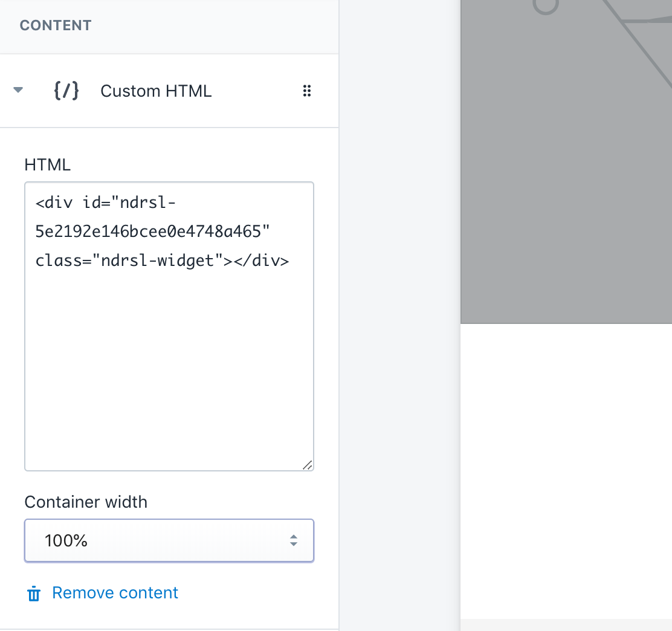Click the resize grip on the HTML textarea
The width and height of the screenshot is (672, 631).
[x=309, y=465]
